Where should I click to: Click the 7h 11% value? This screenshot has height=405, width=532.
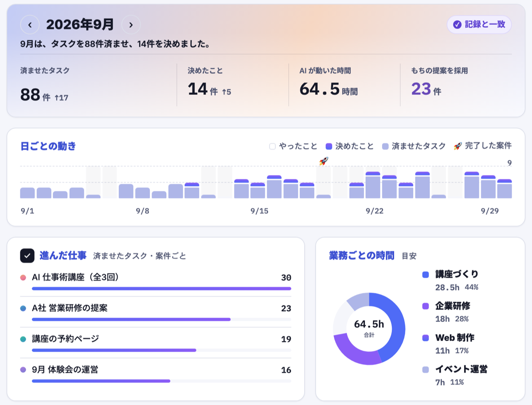coord(450,382)
